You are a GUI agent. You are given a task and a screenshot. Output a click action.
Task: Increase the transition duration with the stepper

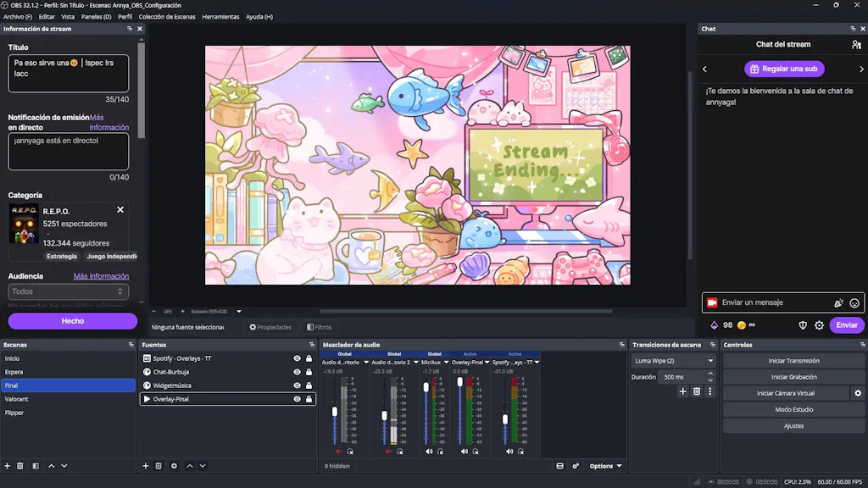coord(710,374)
